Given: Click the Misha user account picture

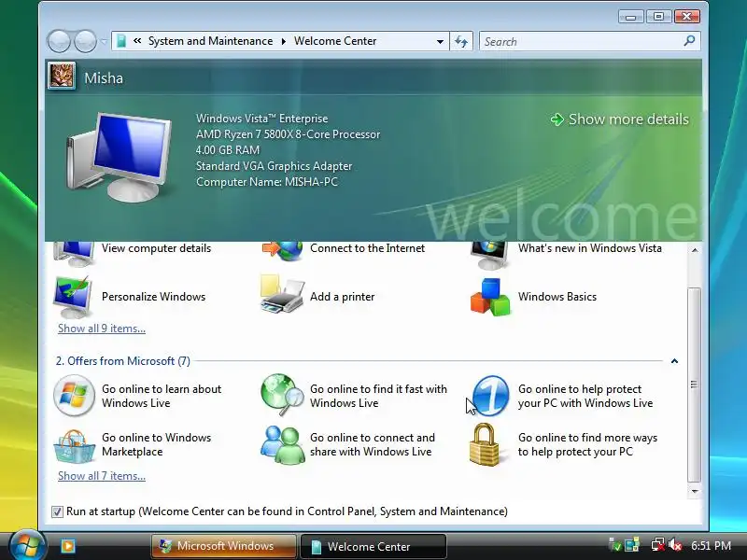Looking at the screenshot, I should coord(62,76).
